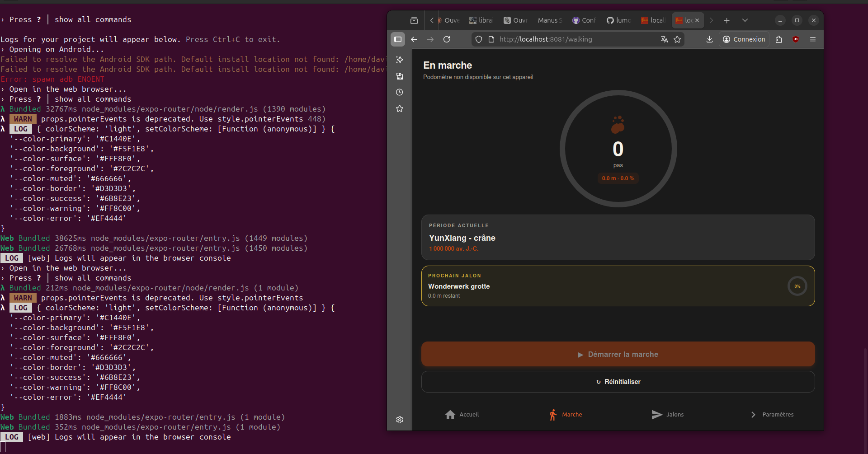Click the uBlock Origin extension icon
The width and height of the screenshot is (868, 454).
click(796, 39)
